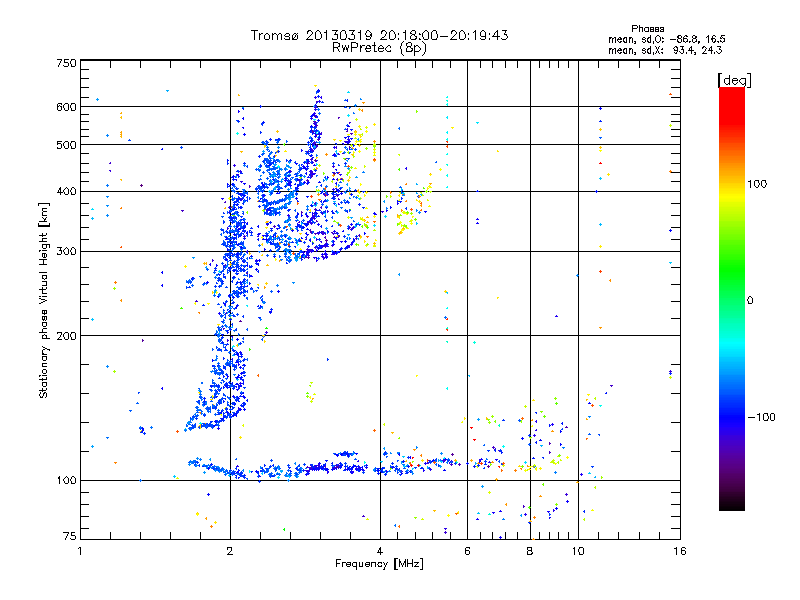Click the colorbar label '-100'
Screen dimensions: 800x600
(761, 417)
